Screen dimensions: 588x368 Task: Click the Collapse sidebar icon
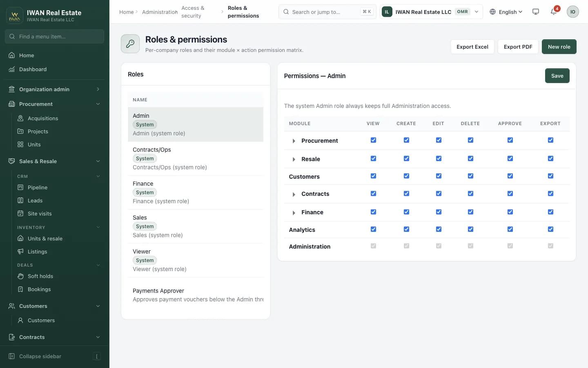[x=12, y=356]
